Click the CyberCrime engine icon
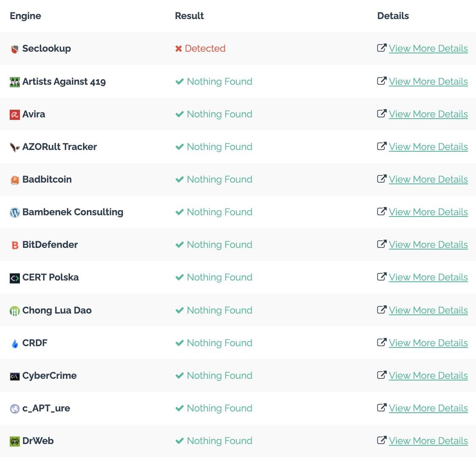This screenshot has height=461, width=476. (15, 375)
